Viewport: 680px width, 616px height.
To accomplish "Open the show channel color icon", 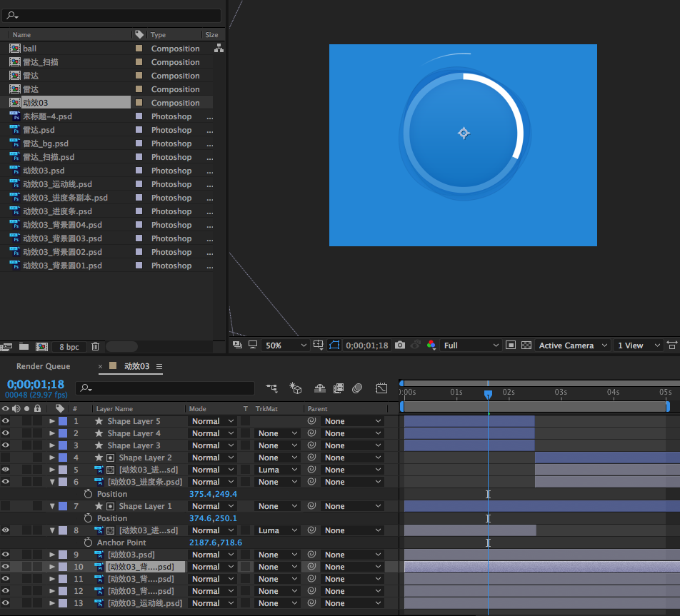I will 431,345.
